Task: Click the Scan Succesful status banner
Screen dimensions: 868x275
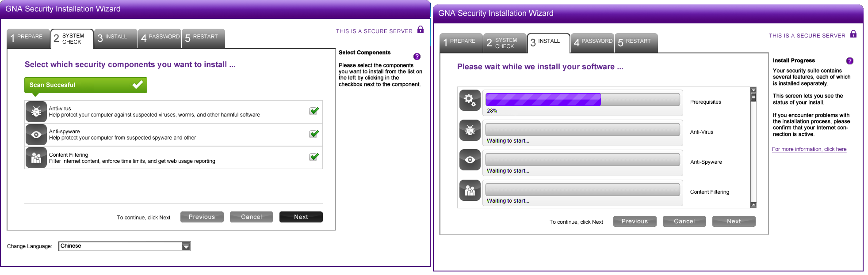Action: tap(86, 85)
